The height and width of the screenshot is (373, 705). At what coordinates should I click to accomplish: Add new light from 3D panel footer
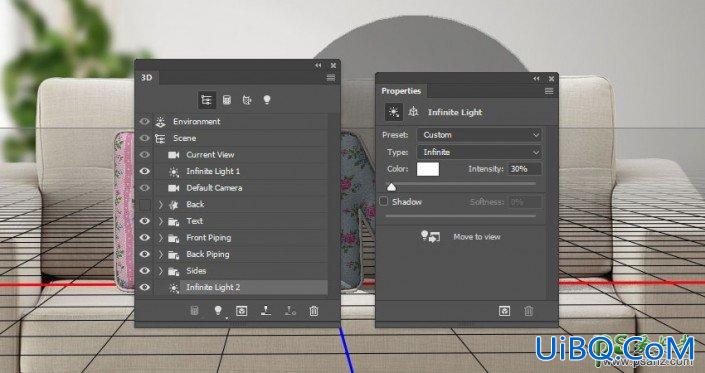point(218,311)
